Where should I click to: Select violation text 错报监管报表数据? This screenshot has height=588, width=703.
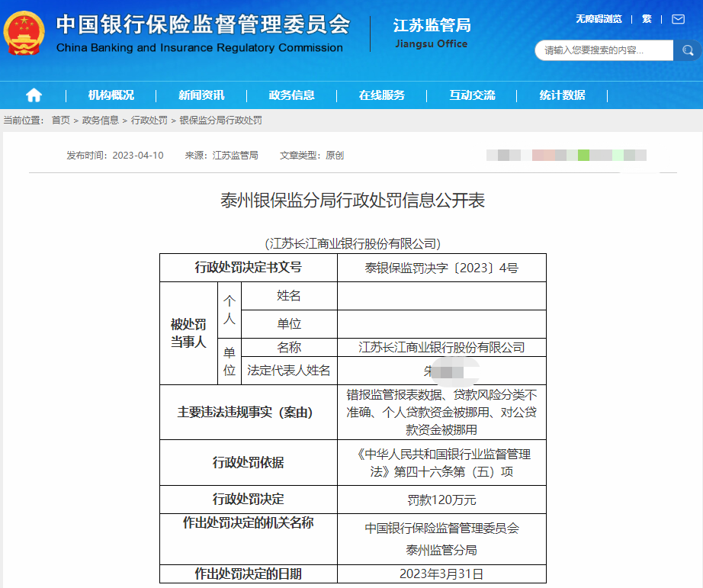(394, 395)
